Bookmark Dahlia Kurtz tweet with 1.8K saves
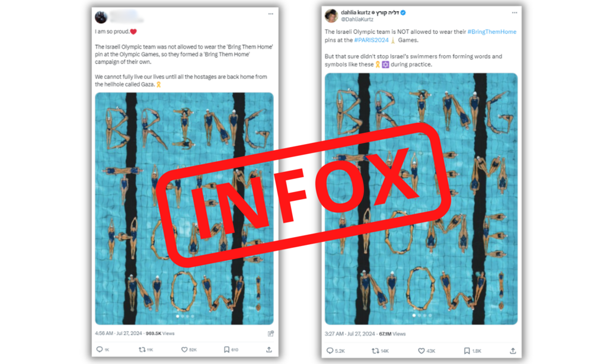The height and width of the screenshot is (364, 607). (467, 350)
